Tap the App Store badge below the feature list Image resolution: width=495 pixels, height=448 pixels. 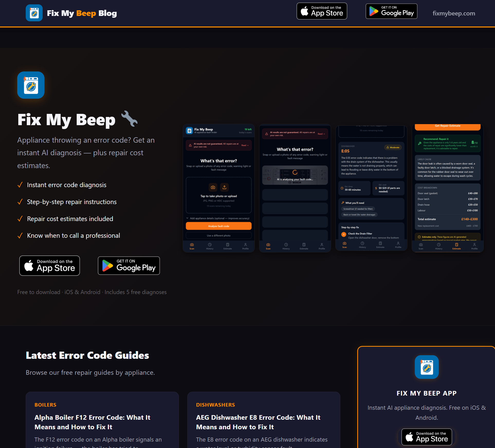coord(50,266)
